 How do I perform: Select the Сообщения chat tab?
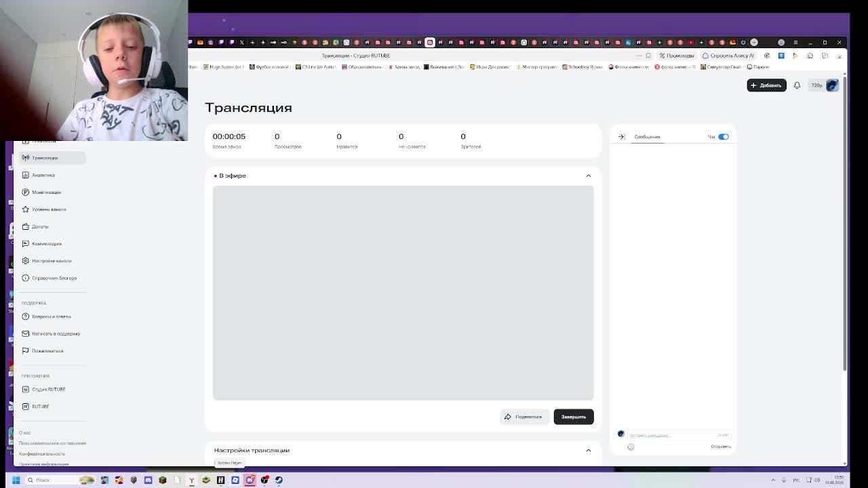click(647, 137)
